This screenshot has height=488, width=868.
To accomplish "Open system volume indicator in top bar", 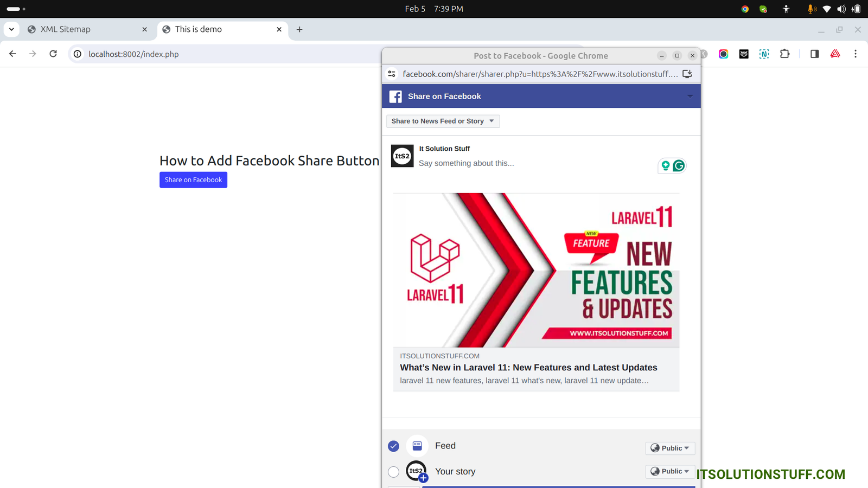I will click(x=841, y=9).
